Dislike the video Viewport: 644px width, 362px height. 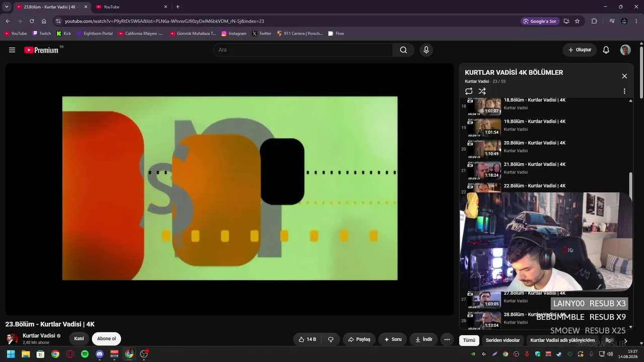[331, 339]
